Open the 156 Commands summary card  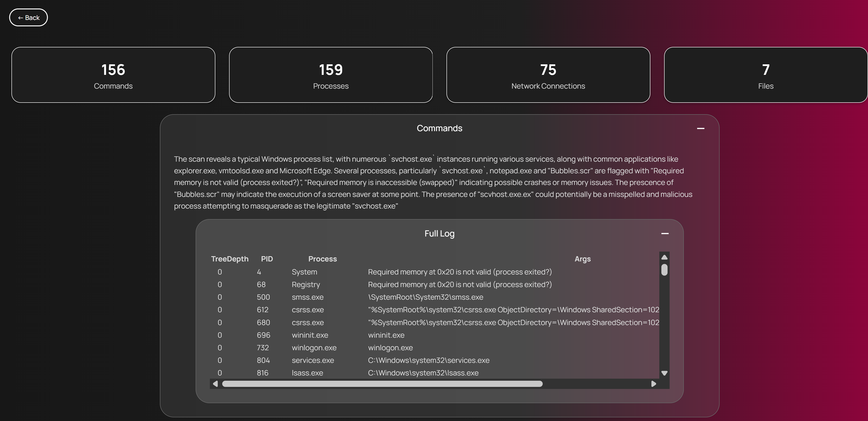(x=113, y=75)
